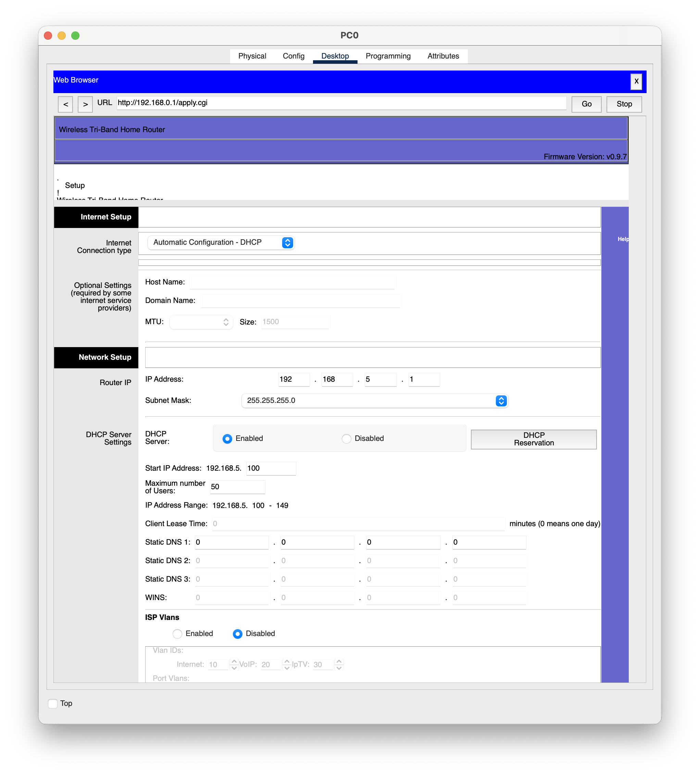Click the Network Setup section header
This screenshot has width=700, height=775.
coord(96,357)
